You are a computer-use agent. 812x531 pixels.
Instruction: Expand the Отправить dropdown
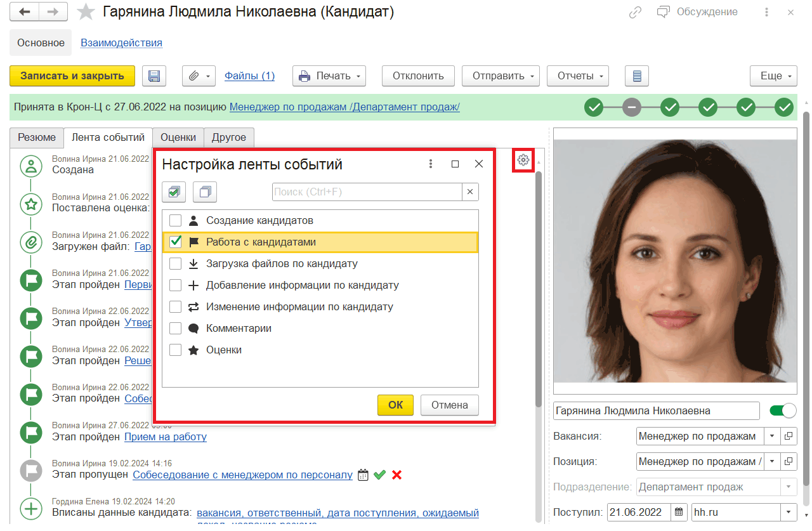point(501,76)
